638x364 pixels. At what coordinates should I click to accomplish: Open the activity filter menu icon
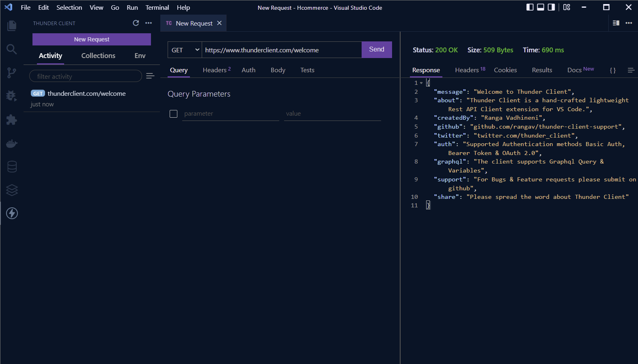[150, 76]
